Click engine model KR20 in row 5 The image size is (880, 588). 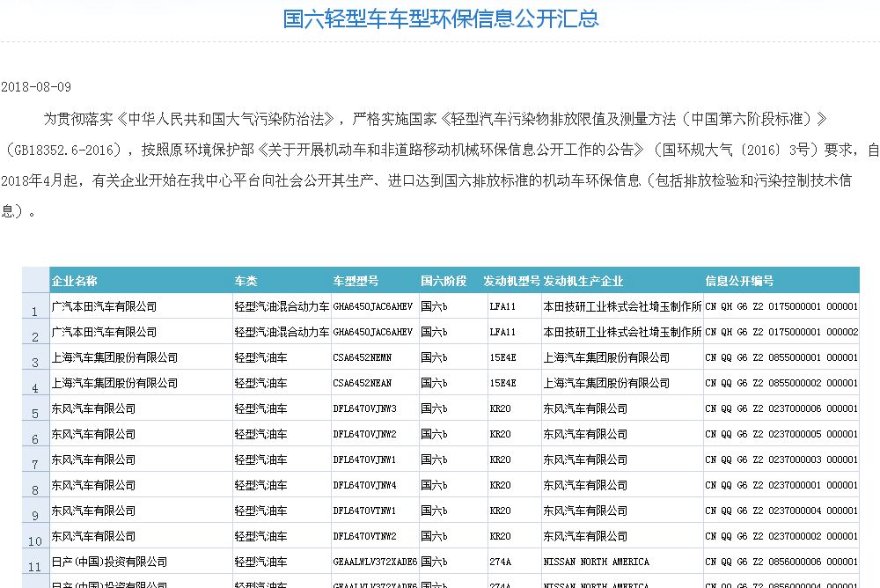coord(501,408)
